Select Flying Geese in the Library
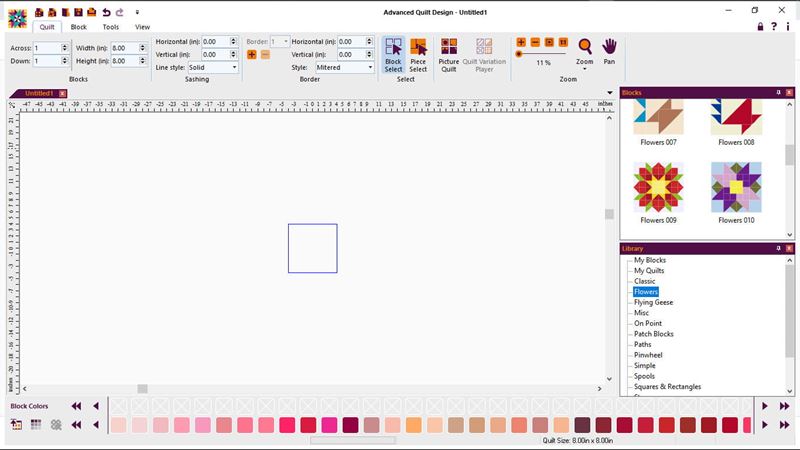This screenshot has width=800, height=450. tap(653, 302)
